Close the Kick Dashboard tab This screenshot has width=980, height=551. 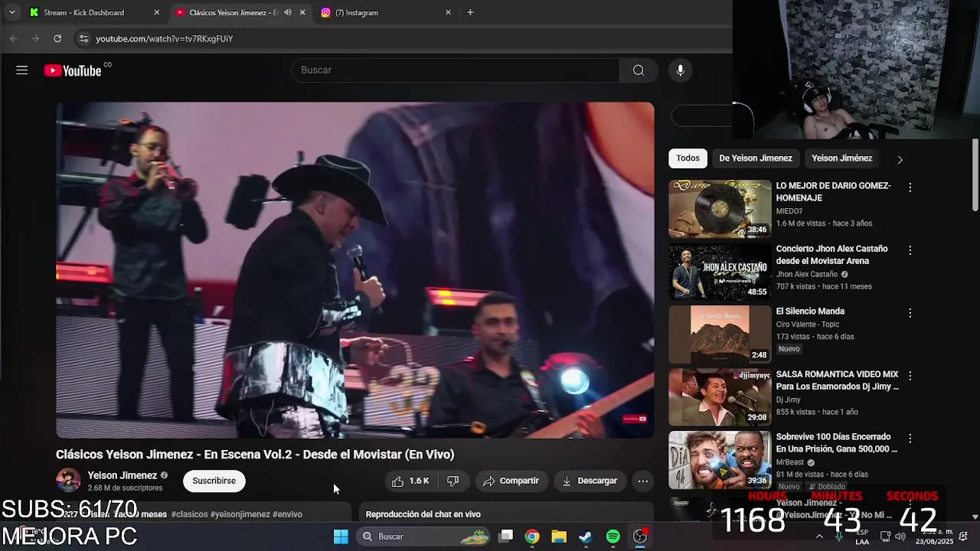[x=156, y=12]
